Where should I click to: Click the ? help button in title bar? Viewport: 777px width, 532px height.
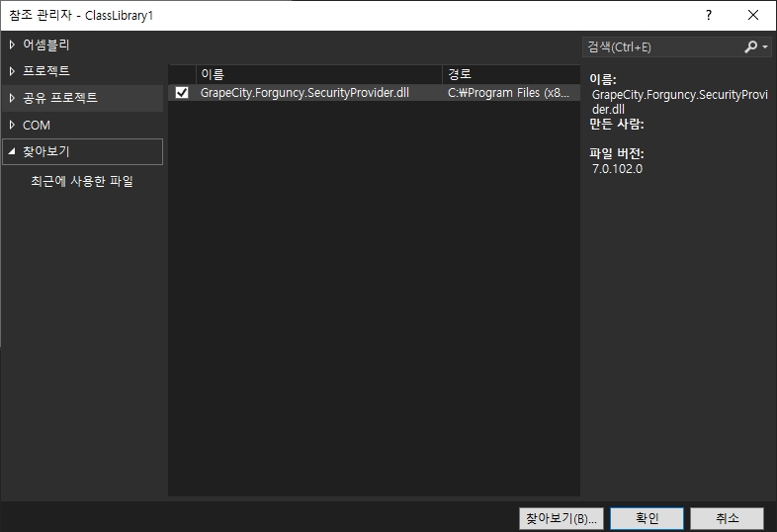708,16
